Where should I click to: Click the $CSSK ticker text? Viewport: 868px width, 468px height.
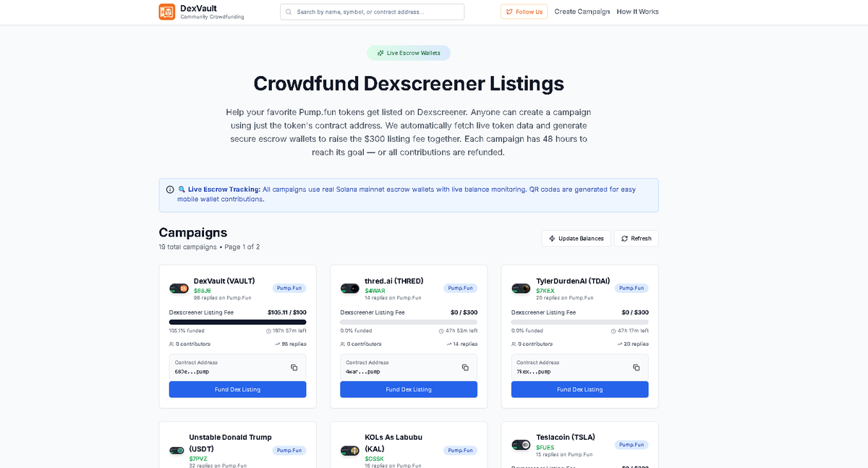[375, 459]
